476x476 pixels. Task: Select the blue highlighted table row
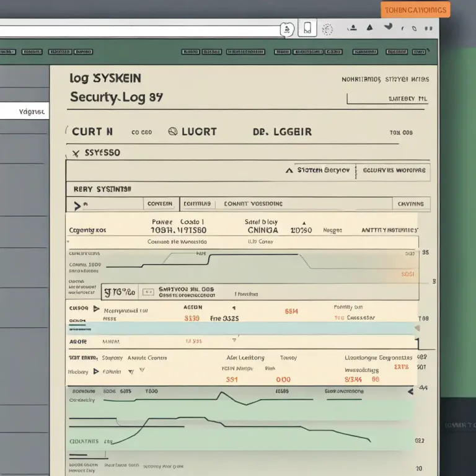point(241,328)
